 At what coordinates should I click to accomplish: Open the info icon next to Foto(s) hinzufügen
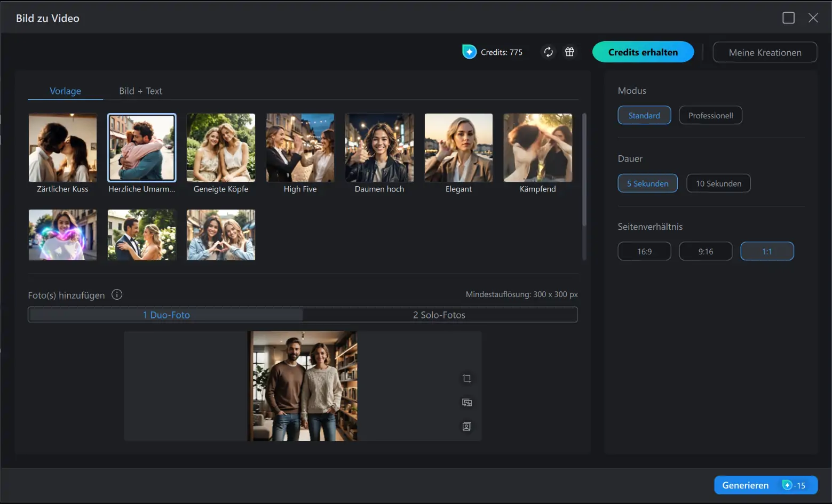(x=117, y=294)
